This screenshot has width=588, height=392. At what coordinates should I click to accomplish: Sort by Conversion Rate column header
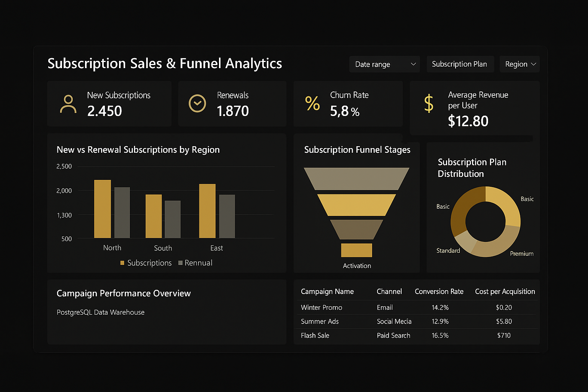coord(439,292)
